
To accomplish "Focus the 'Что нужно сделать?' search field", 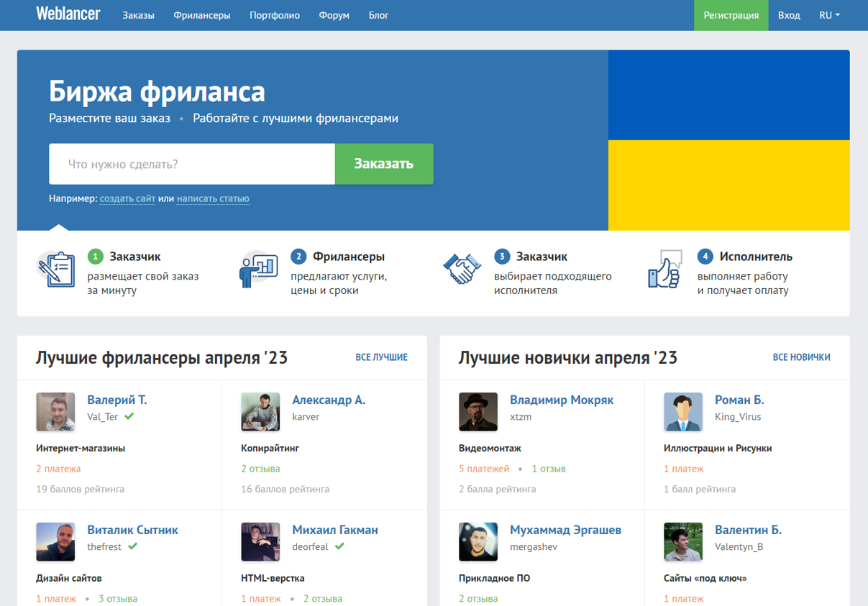I will (192, 164).
